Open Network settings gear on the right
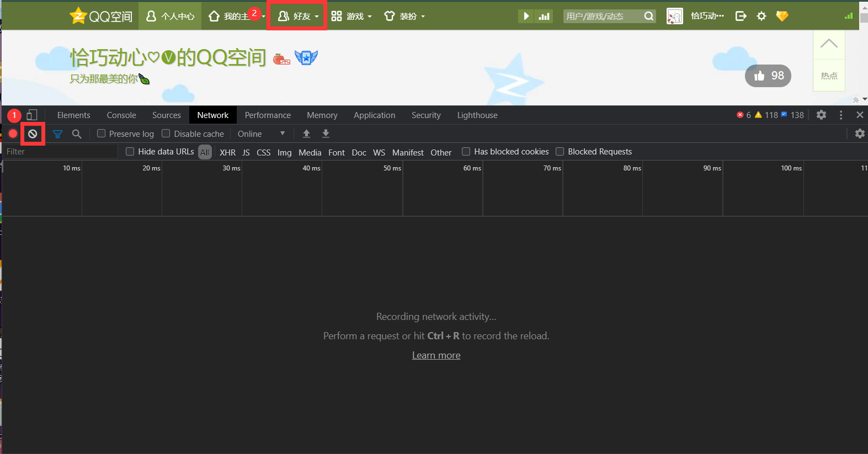868x454 pixels. click(x=860, y=133)
